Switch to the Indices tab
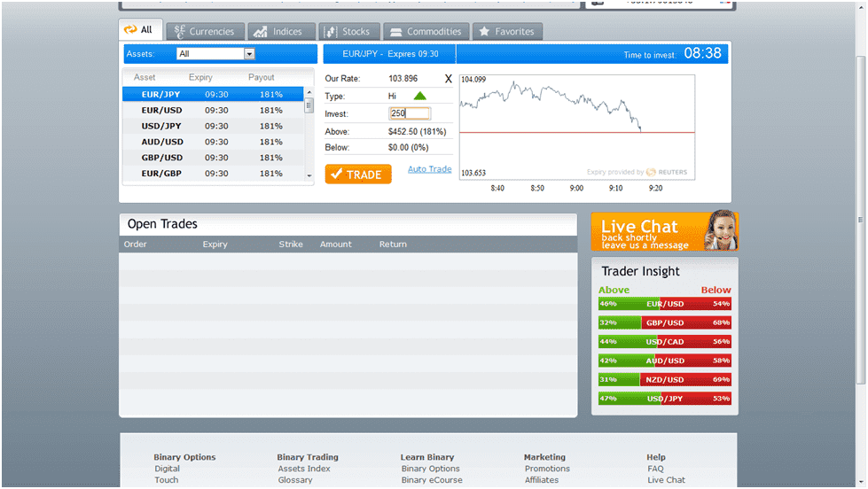 tap(278, 32)
